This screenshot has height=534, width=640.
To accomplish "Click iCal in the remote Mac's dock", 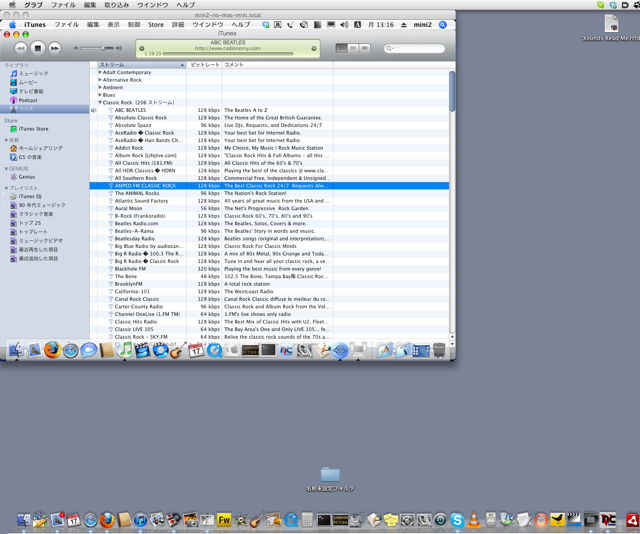I will coord(196,350).
